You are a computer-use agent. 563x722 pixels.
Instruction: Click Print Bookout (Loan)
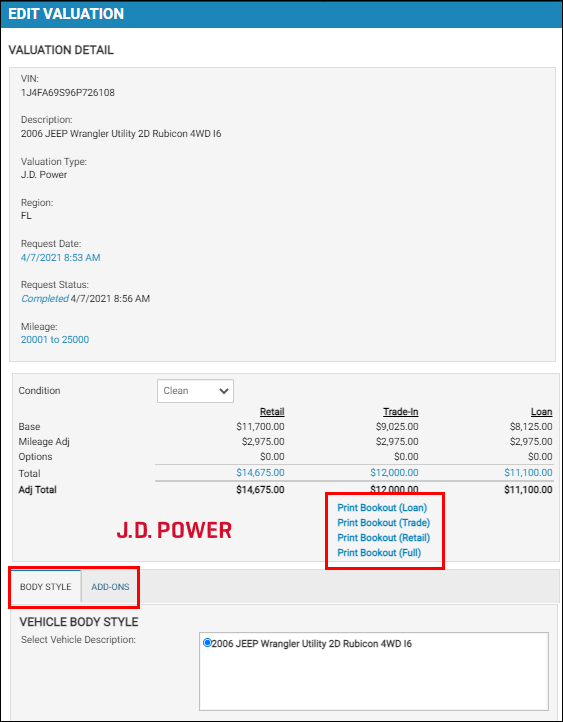[x=382, y=508]
